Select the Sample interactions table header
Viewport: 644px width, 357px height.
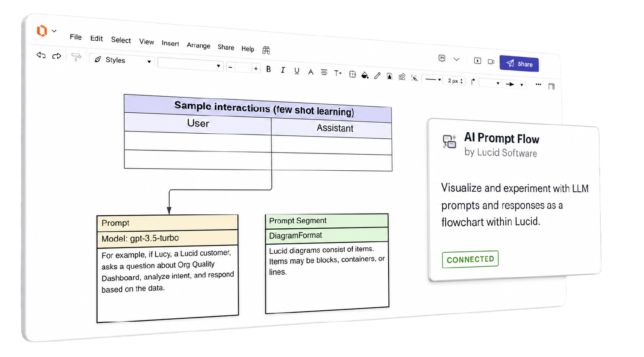(258, 108)
